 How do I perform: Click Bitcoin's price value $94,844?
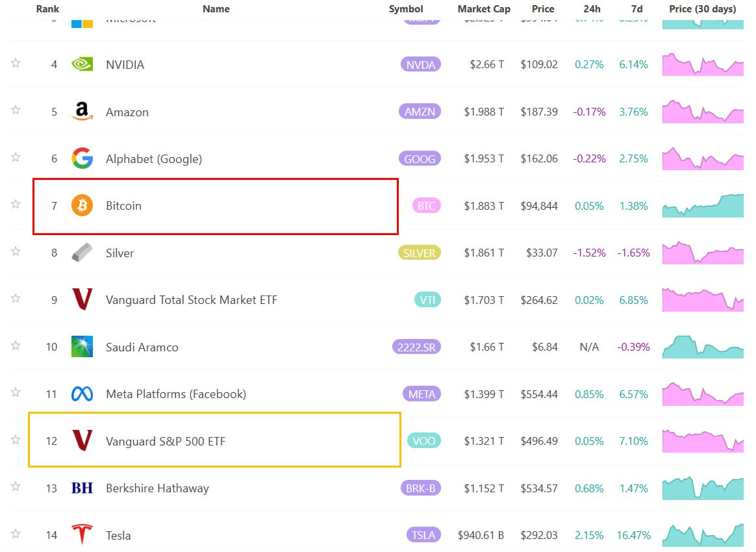[539, 207]
